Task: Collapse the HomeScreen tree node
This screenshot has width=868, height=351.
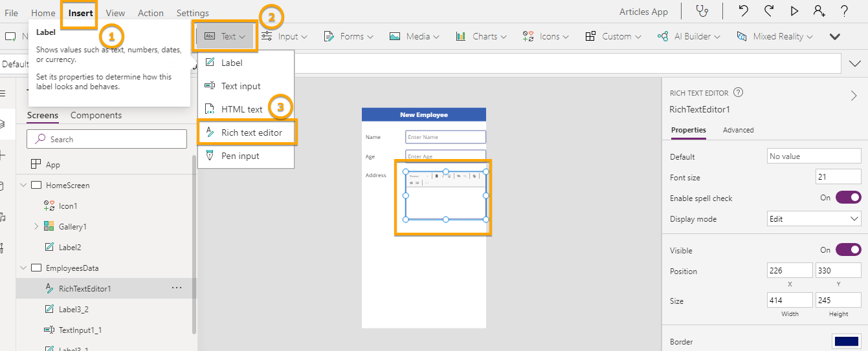Action: (x=23, y=185)
